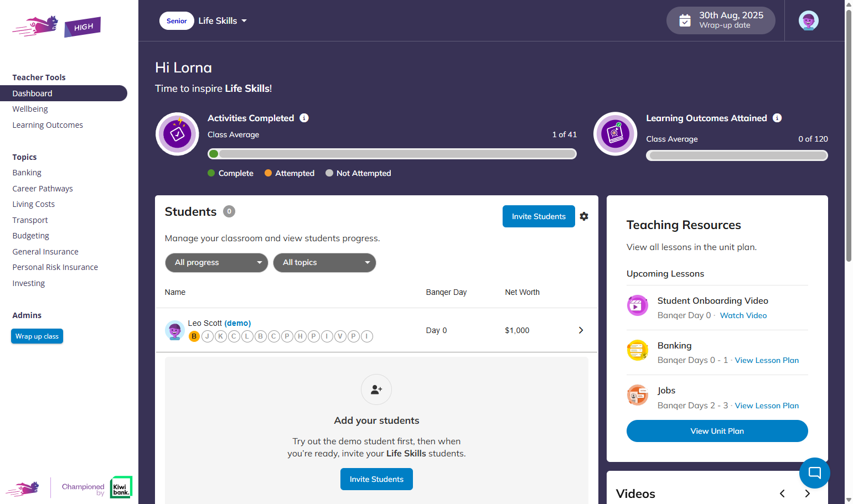
Task: Follow the Watch Video link
Action: coord(743,315)
